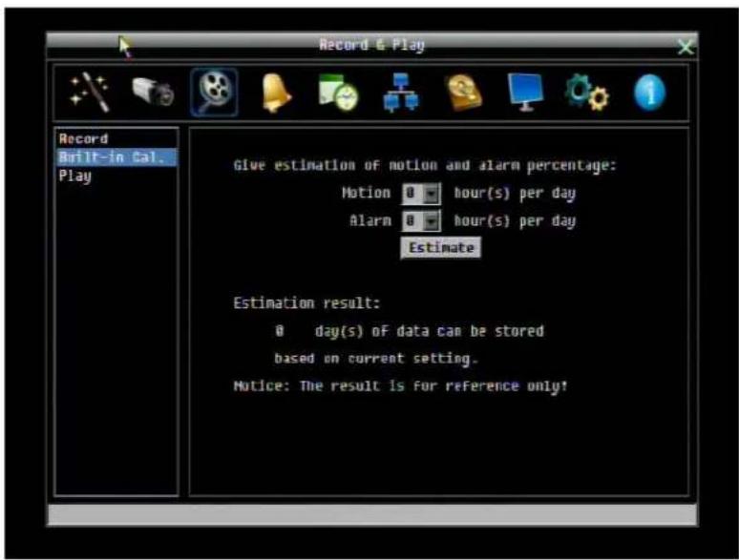
Task: Select Play in the left menu
Action: click(116, 176)
